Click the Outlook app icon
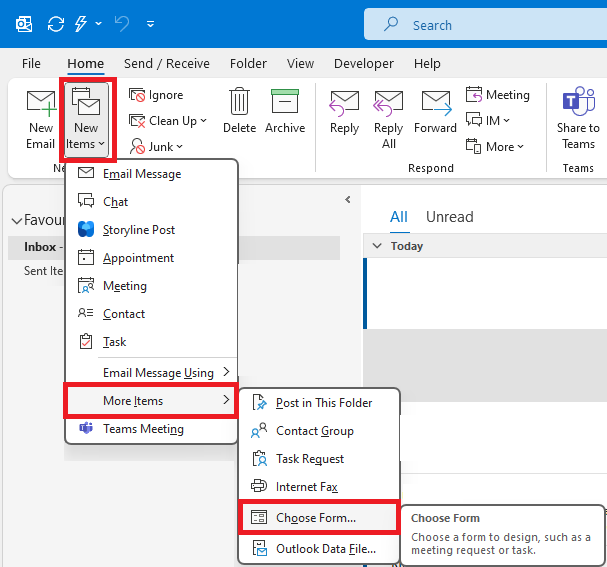Viewport: 607px width, 567px height. (24, 24)
